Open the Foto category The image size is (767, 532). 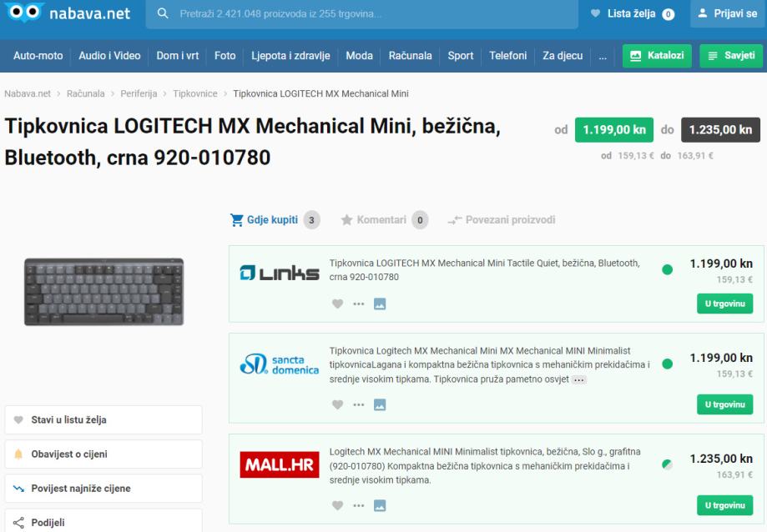(x=225, y=56)
